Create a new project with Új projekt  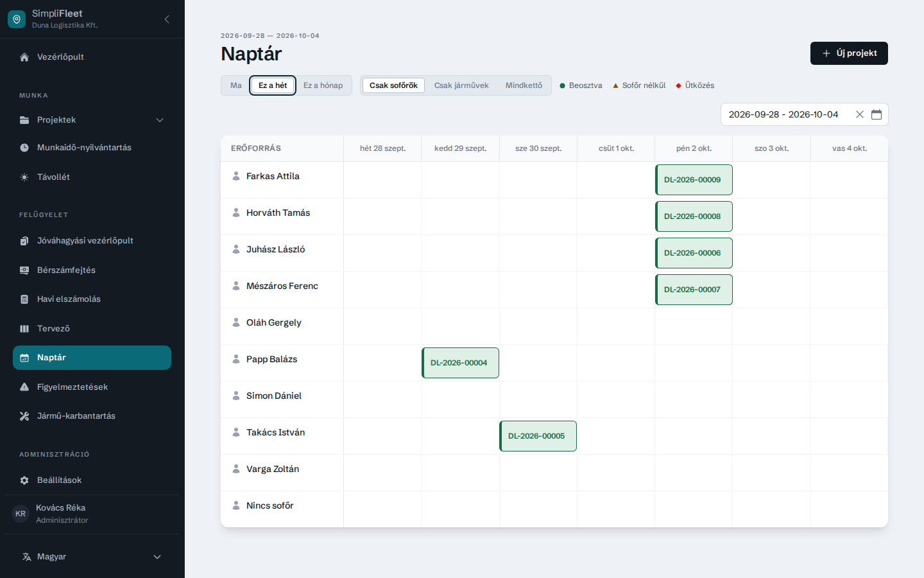[x=849, y=53]
